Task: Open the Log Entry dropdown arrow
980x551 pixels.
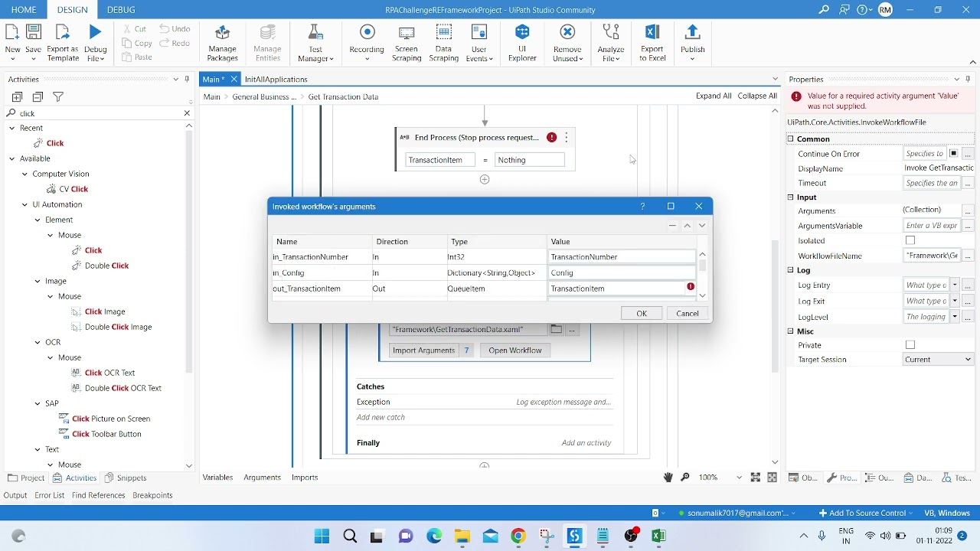Action: coord(955,285)
